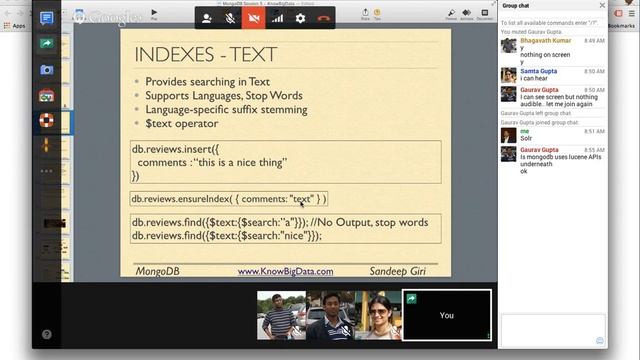Click the '$text operator' bullet
The height and width of the screenshot is (360, 640).
[x=182, y=123]
